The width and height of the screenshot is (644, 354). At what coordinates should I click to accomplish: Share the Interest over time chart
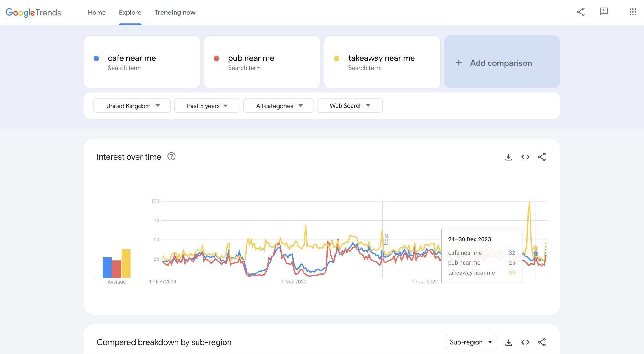[x=542, y=157]
